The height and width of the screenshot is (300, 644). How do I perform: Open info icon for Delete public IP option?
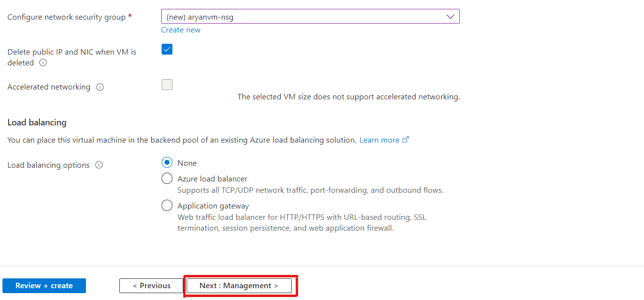pos(43,63)
